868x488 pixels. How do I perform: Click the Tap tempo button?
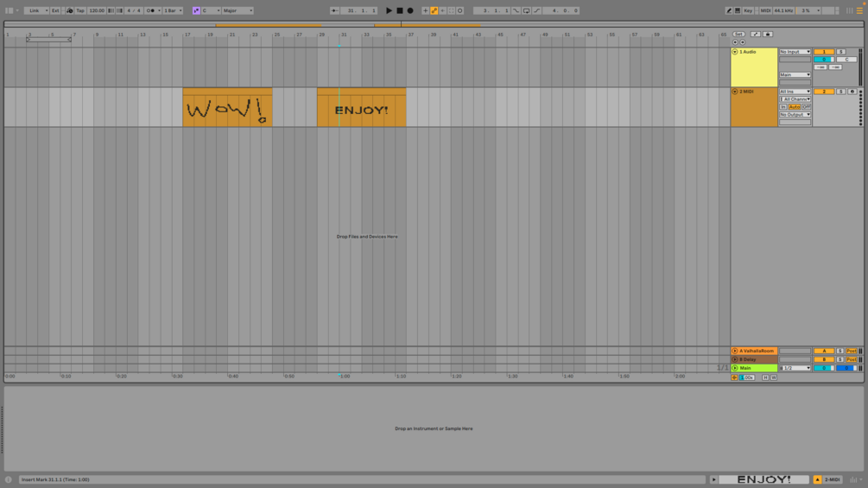pyautogui.click(x=80, y=10)
